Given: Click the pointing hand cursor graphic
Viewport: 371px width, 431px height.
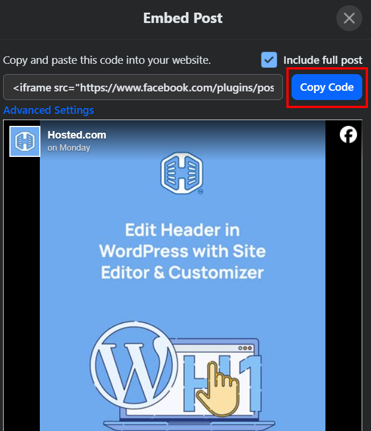Looking at the screenshot, I should 218,389.
